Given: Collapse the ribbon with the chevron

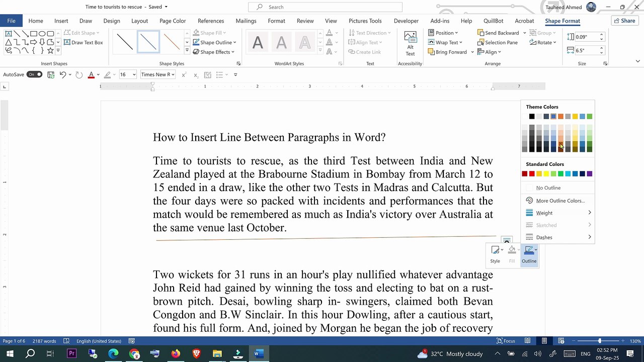Looking at the screenshot, I should click(637, 61).
